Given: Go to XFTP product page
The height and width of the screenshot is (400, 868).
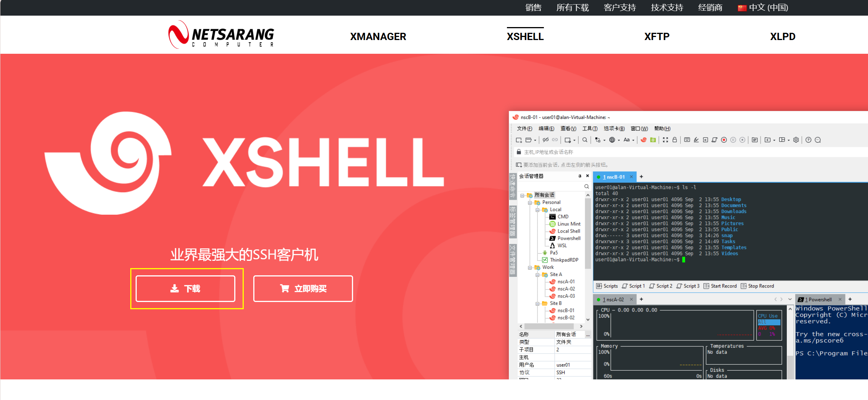Looking at the screenshot, I should (x=657, y=37).
